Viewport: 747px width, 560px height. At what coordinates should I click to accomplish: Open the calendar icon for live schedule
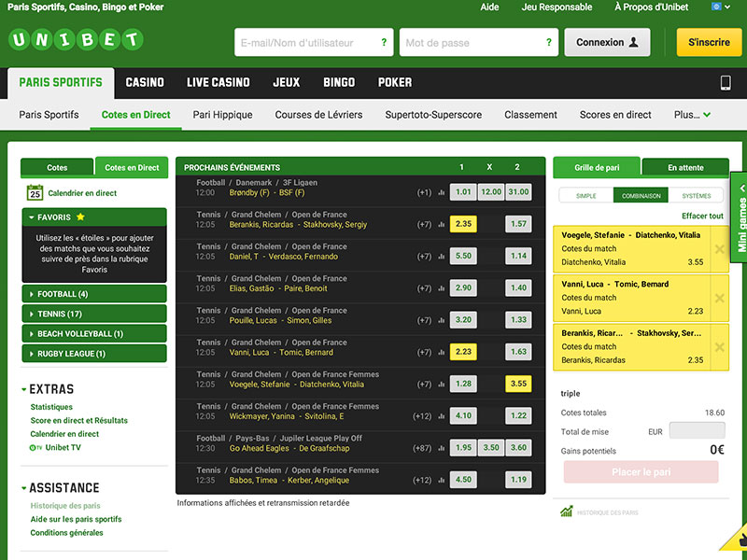click(35, 192)
